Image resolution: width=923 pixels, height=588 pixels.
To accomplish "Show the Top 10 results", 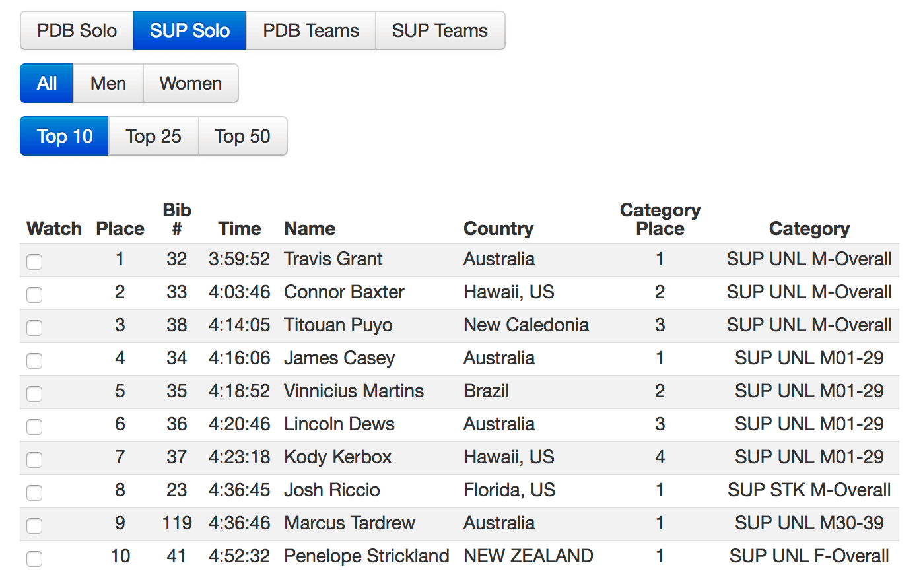I will pos(64,136).
